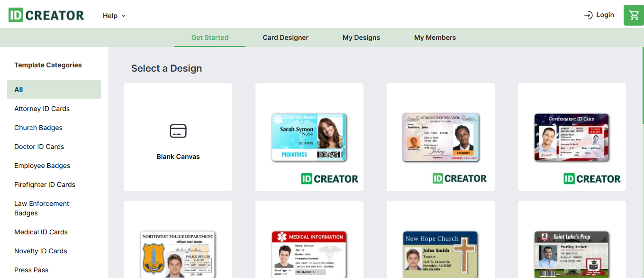
Task: Select the Sarah Symon nurse template
Action: pyautogui.click(x=309, y=137)
